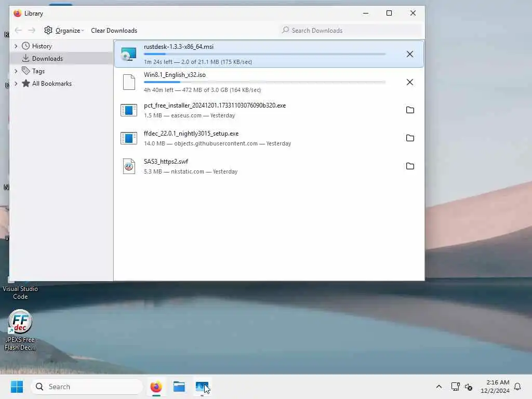Show SAS3_https2.swf in folder

point(410,166)
